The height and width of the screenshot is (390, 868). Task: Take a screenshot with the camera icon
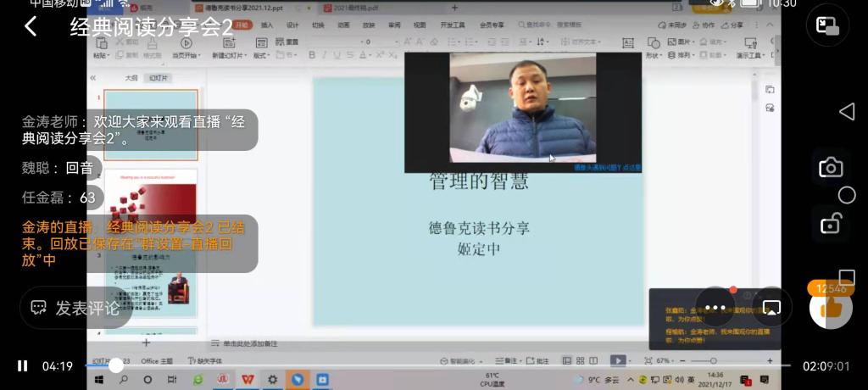pyautogui.click(x=831, y=167)
